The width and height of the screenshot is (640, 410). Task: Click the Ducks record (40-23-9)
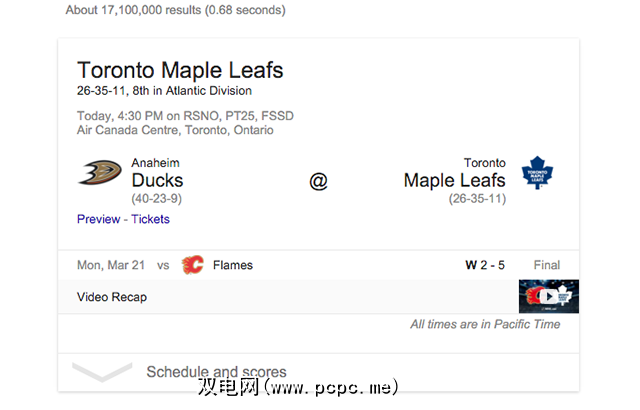pyautogui.click(x=157, y=199)
